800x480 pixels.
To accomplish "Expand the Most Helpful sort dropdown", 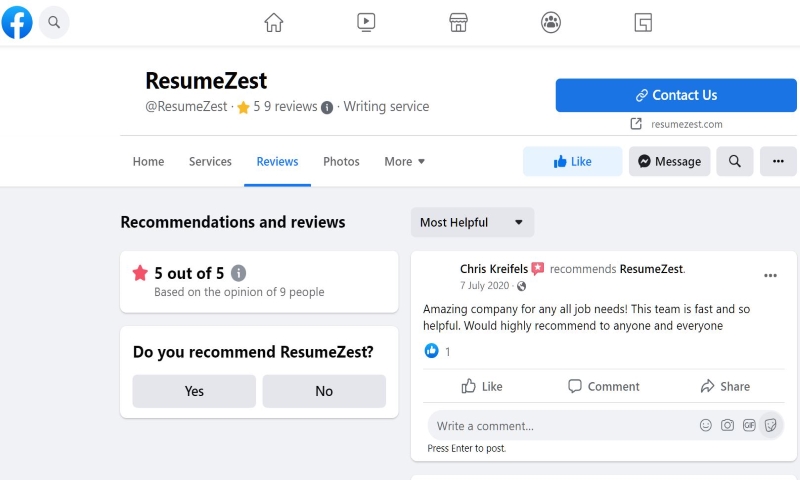I will [472, 222].
